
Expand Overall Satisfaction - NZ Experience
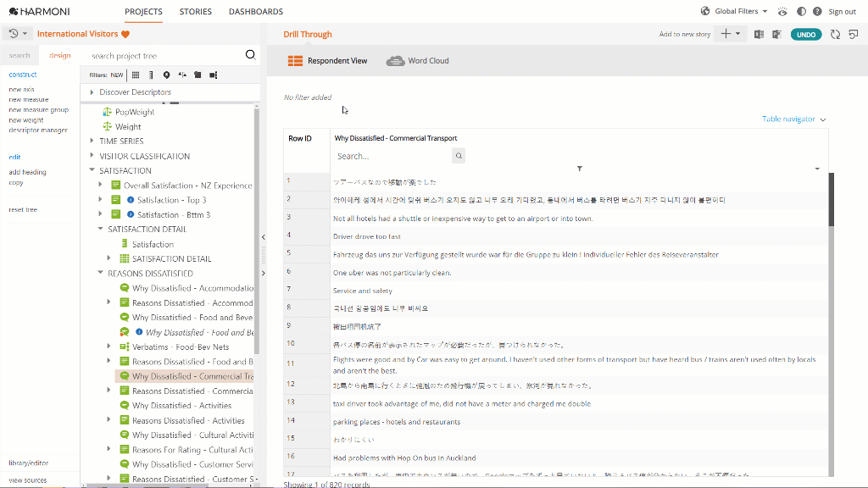(x=100, y=186)
